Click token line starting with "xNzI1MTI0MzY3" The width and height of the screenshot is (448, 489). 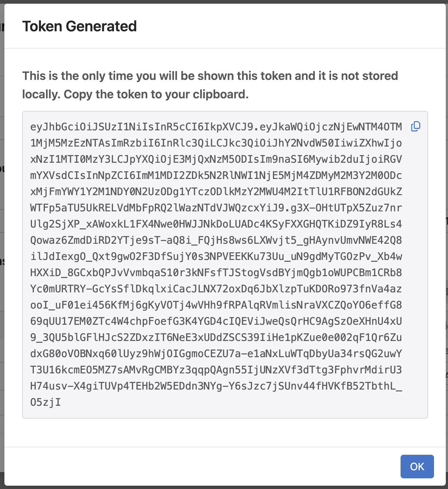click(216, 159)
